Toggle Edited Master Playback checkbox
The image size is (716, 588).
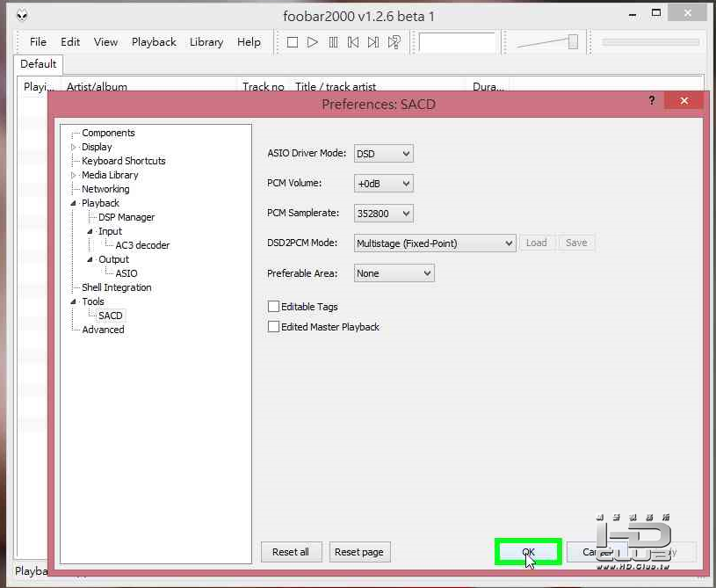[x=273, y=326]
